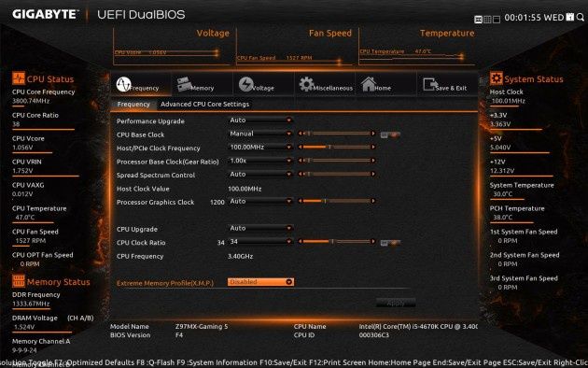Image resolution: width=588 pixels, height=368 pixels.
Task: Select the Frequency sub-tab
Action: [x=133, y=105]
